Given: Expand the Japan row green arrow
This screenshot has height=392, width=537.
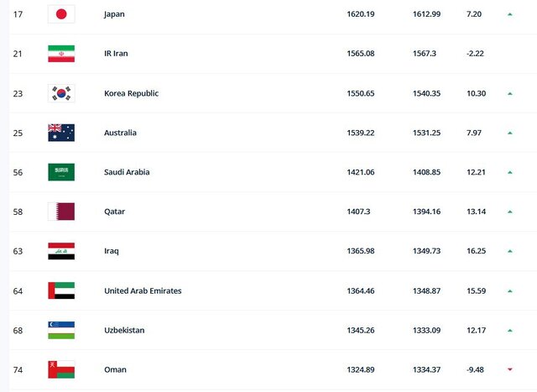Looking at the screenshot, I should 509,14.
